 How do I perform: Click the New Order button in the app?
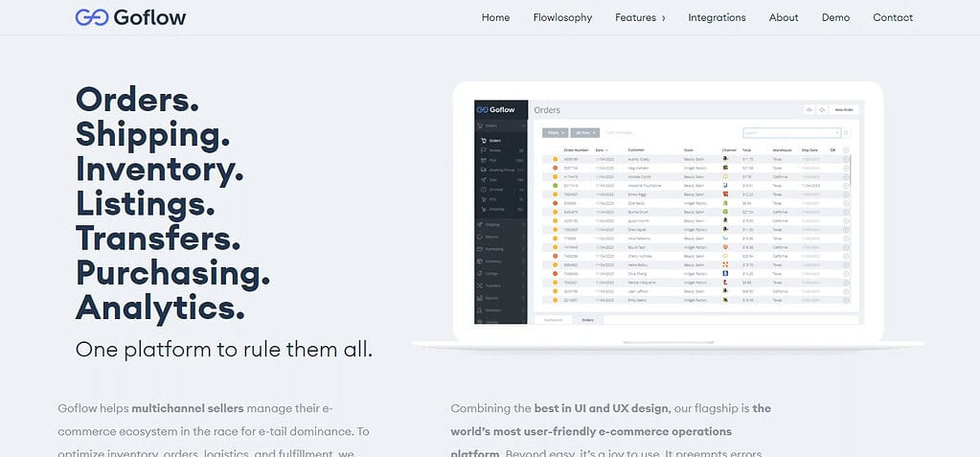pyautogui.click(x=844, y=109)
